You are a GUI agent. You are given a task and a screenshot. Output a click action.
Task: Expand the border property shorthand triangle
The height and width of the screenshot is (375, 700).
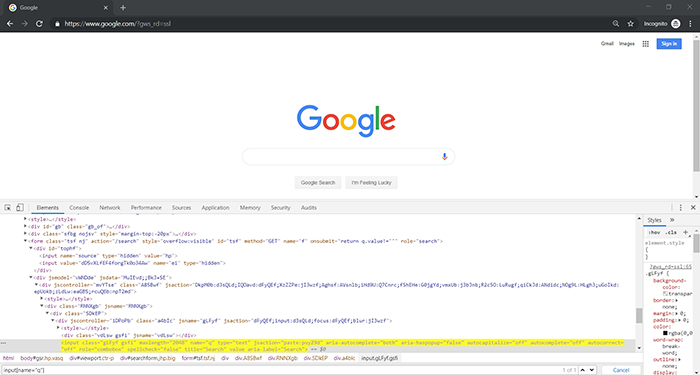(x=677, y=300)
